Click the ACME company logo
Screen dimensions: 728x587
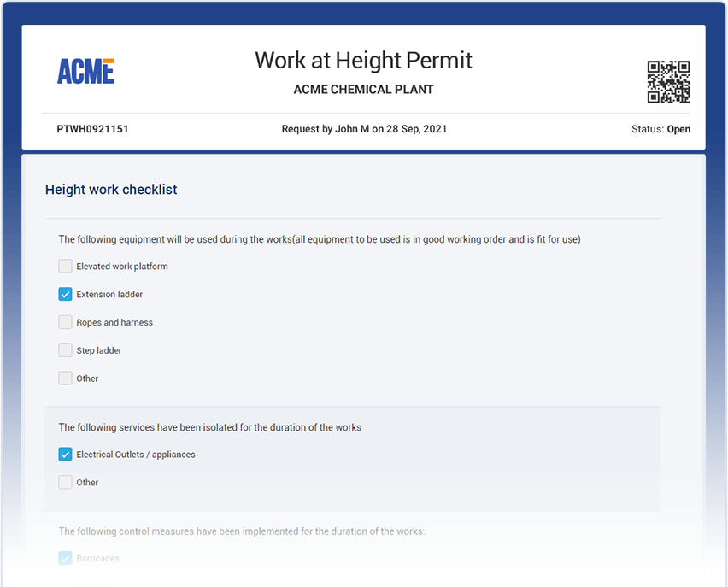(x=85, y=71)
